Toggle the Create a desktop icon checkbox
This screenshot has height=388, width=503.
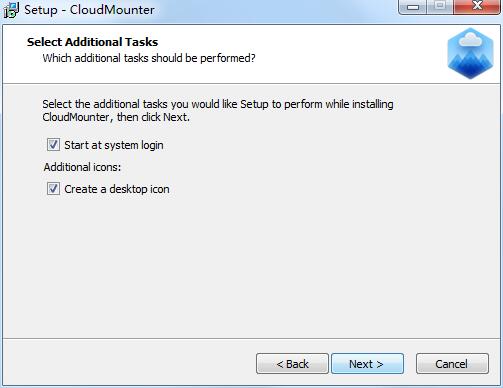53,189
